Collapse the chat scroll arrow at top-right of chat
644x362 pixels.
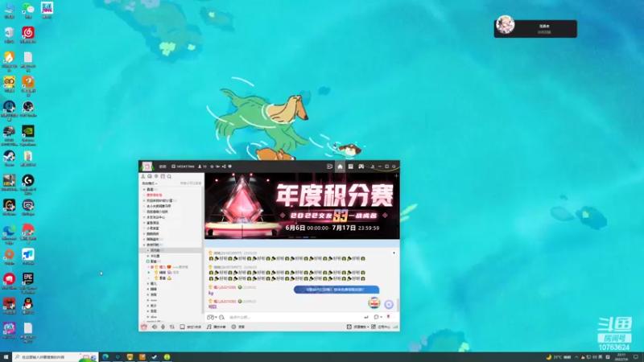[x=394, y=253]
